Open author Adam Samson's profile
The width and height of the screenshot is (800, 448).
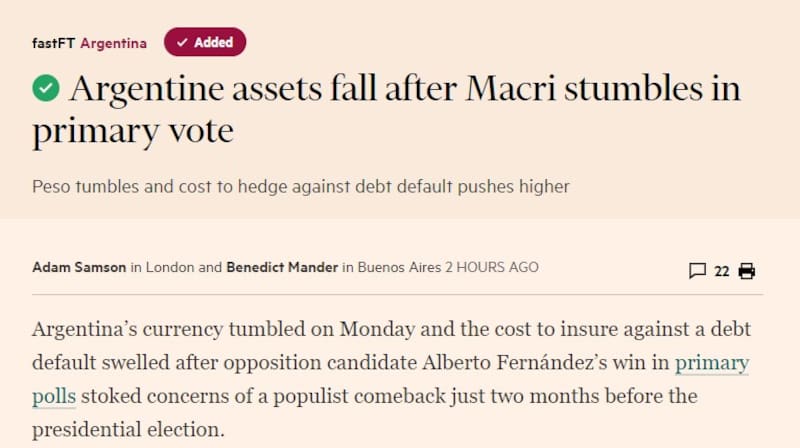(80, 267)
